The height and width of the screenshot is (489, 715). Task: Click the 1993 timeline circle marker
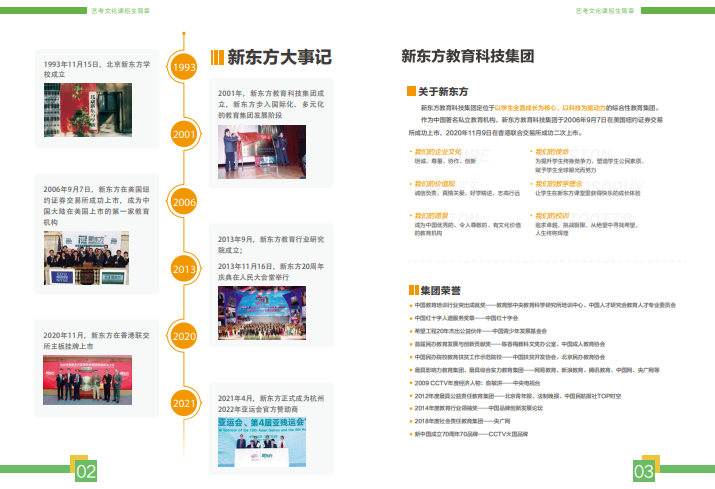(184, 67)
